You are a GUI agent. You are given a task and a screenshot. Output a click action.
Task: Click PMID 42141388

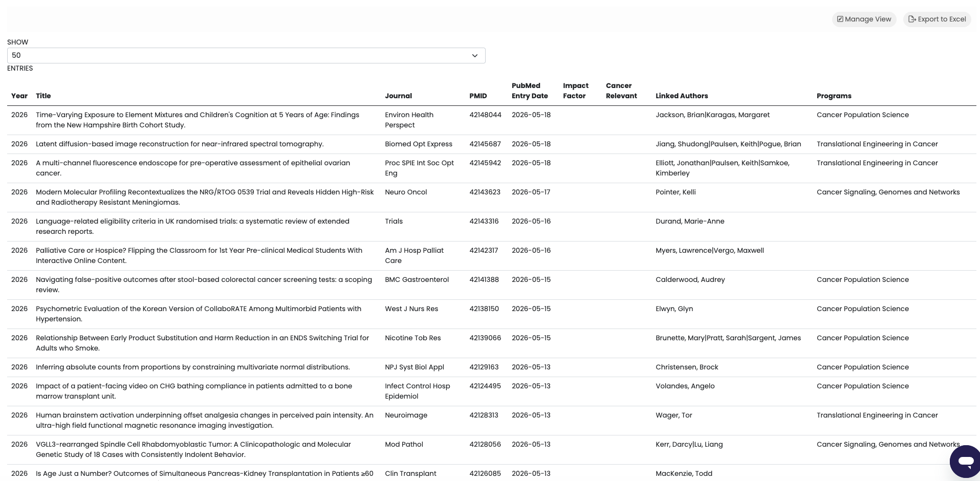coord(484,279)
